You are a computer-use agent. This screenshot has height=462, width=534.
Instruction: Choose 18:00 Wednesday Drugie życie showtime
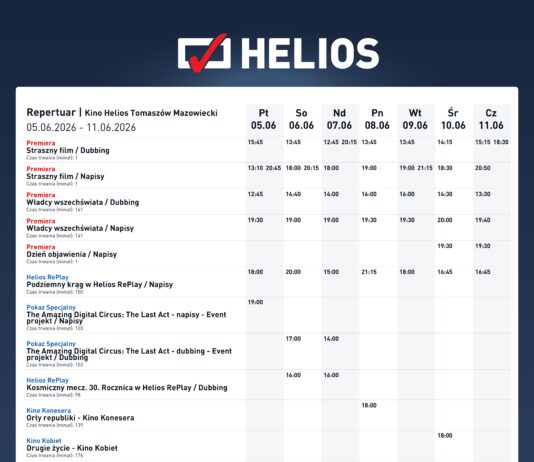coord(445,435)
